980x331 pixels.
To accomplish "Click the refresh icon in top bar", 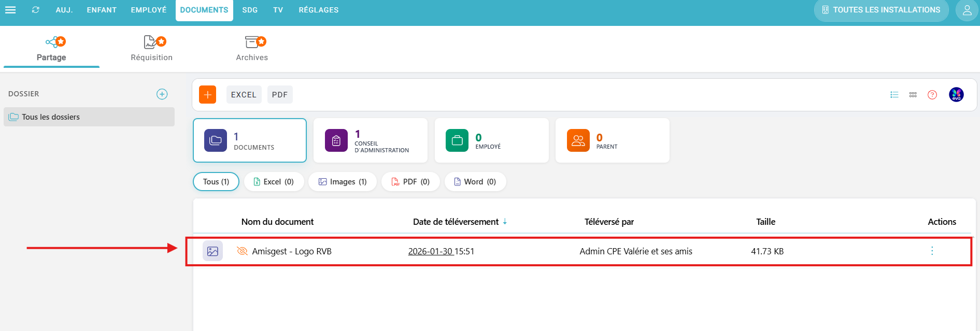I will click(35, 10).
